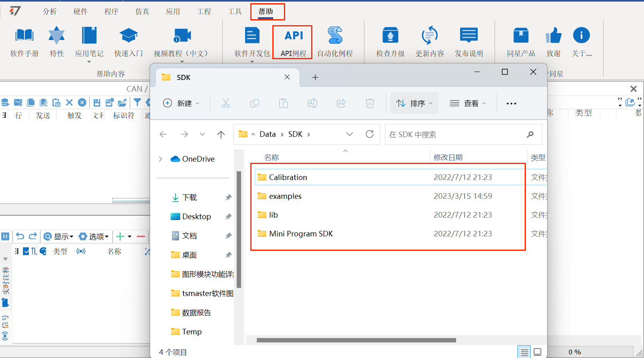
Task: Open the 发布说明 release notes
Action: point(469,36)
